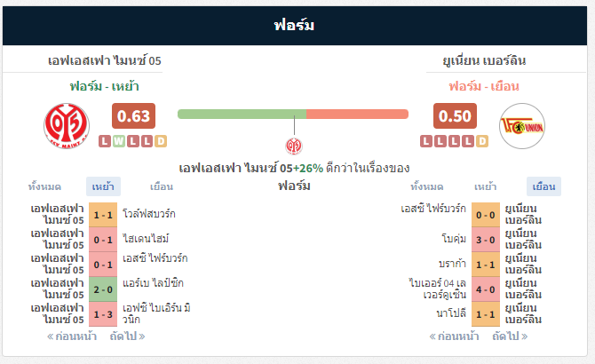Switch Mainz list to ทั้งหมด tab
The image size is (595, 364).
[x=44, y=186]
